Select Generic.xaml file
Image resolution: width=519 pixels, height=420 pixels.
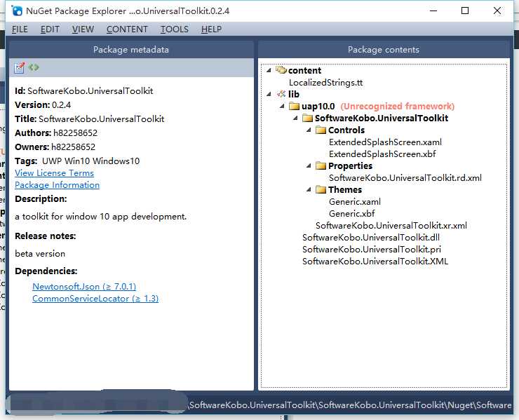point(355,201)
